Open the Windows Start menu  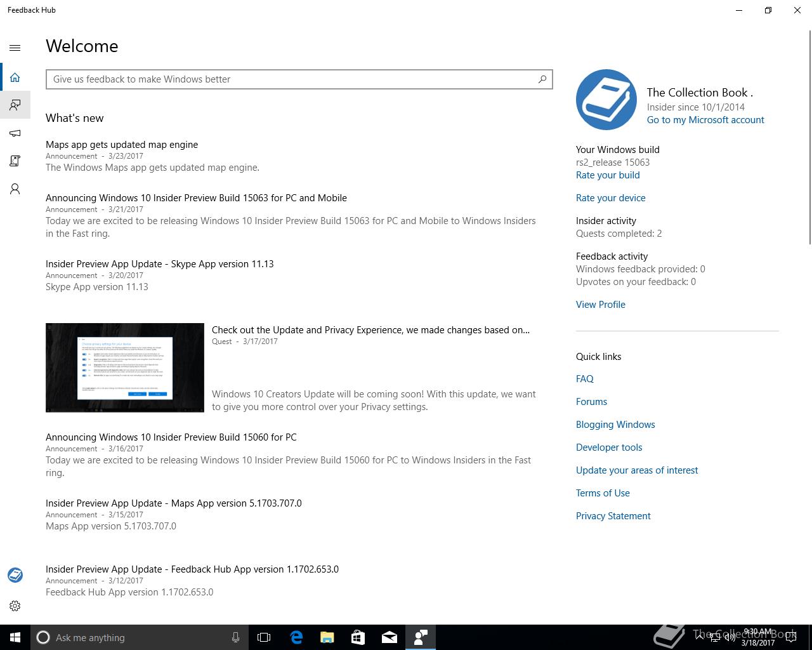tap(15, 637)
